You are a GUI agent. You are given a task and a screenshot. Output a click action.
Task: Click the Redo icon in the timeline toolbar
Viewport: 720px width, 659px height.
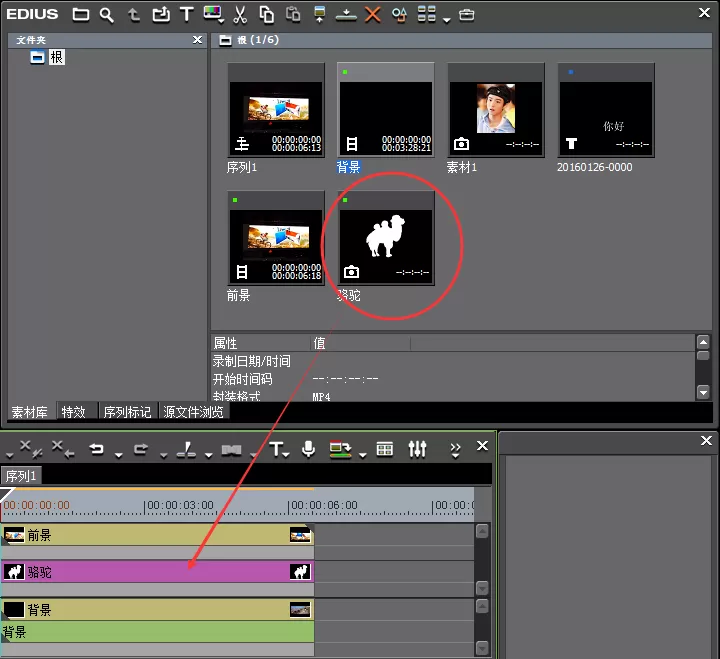141,449
